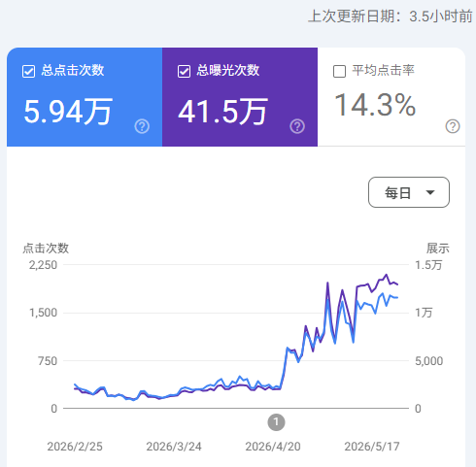
Task: Click the 1万 right axis value
Action: [424, 313]
